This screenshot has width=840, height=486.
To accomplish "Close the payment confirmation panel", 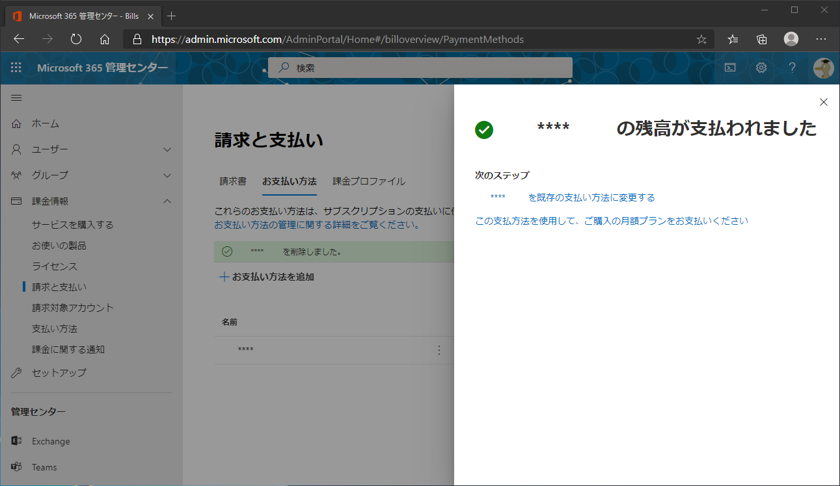I will click(823, 102).
